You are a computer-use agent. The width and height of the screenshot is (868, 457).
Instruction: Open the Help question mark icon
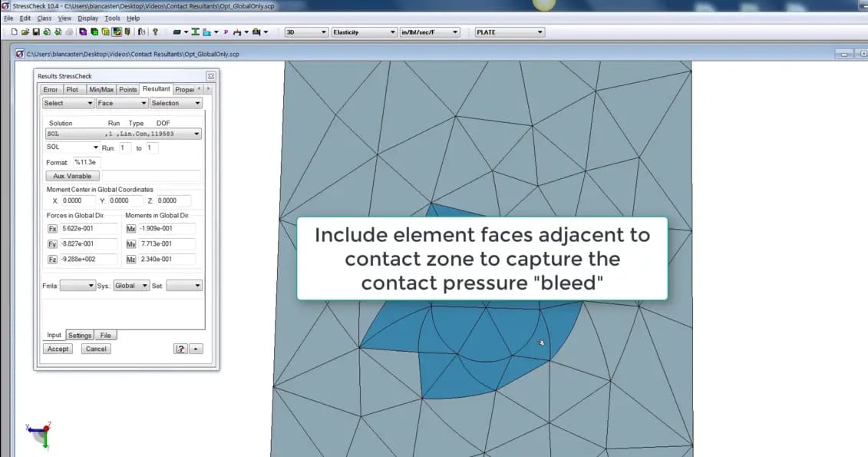(154, 31)
